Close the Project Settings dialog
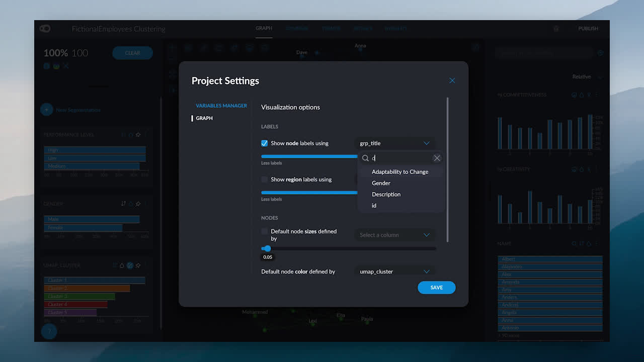 [452, 80]
